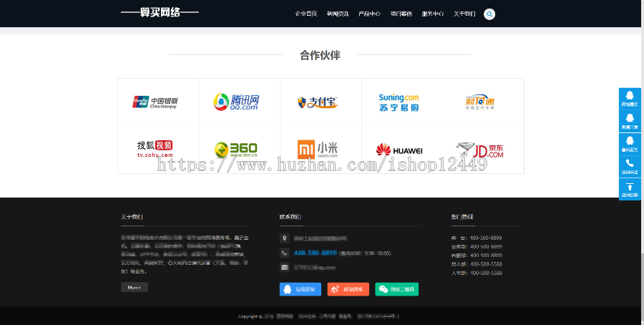Open 产品中心 in the top navigation
The height and width of the screenshot is (325, 644).
(x=369, y=14)
